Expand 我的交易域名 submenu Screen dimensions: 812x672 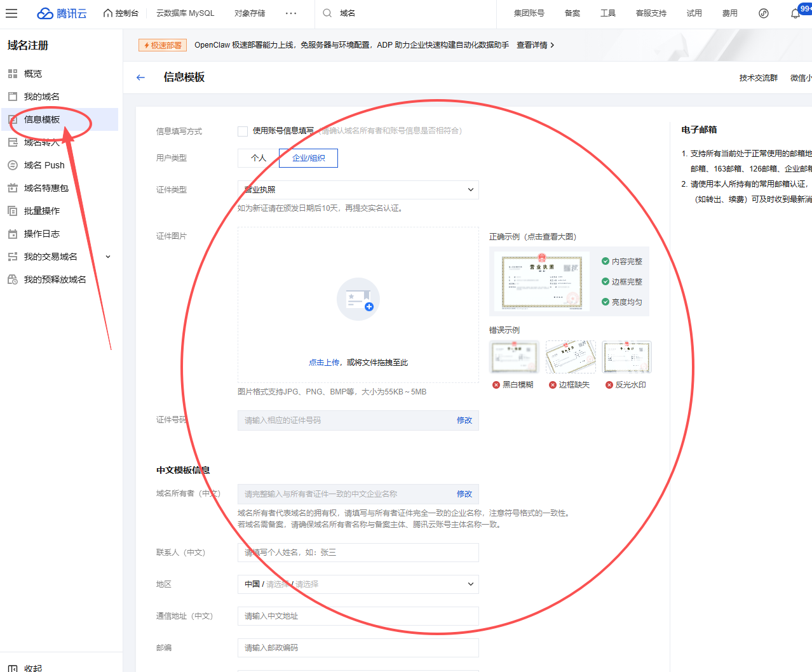(108, 257)
